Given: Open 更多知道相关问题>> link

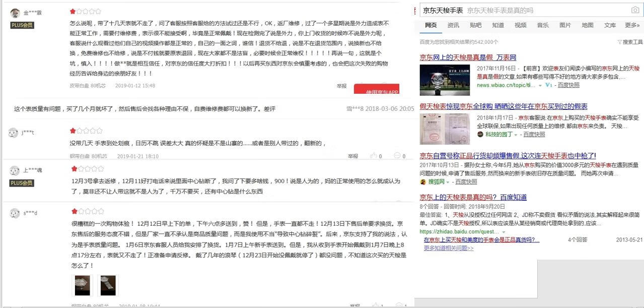Looking at the screenshot, I should (x=449, y=248).
